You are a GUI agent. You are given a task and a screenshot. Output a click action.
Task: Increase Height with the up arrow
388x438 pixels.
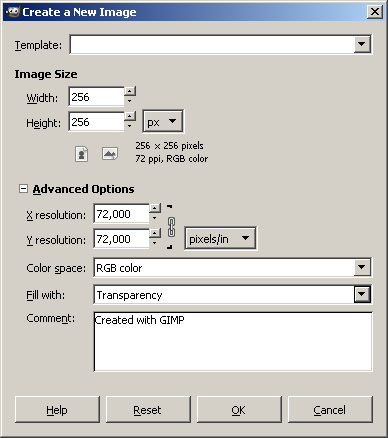(130, 116)
